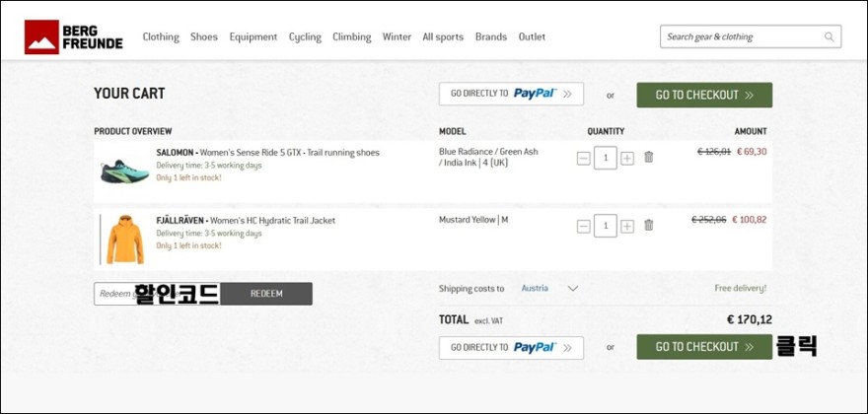Decrease quantity of Salomon trail shoes

(x=584, y=159)
